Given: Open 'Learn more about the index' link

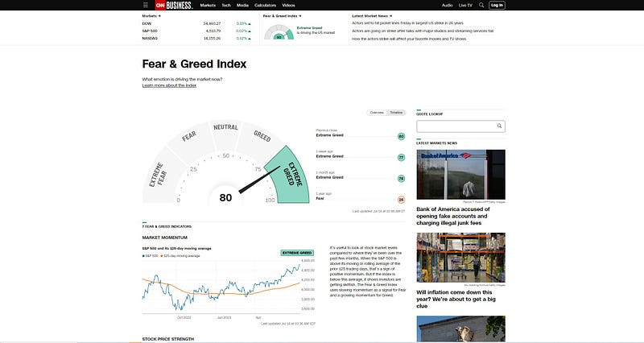Looking at the screenshot, I should coord(169,85).
